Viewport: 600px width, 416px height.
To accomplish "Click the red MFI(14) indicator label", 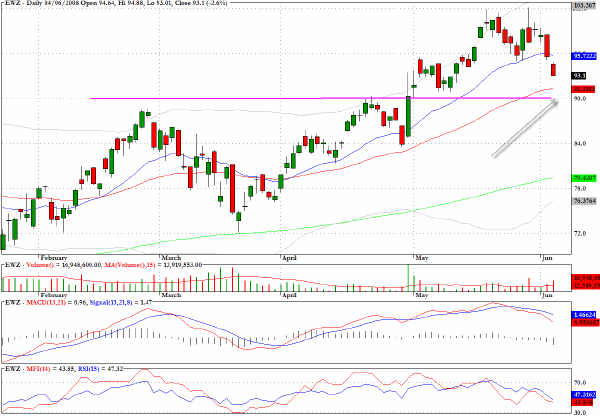I will click(x=38, y=369).
